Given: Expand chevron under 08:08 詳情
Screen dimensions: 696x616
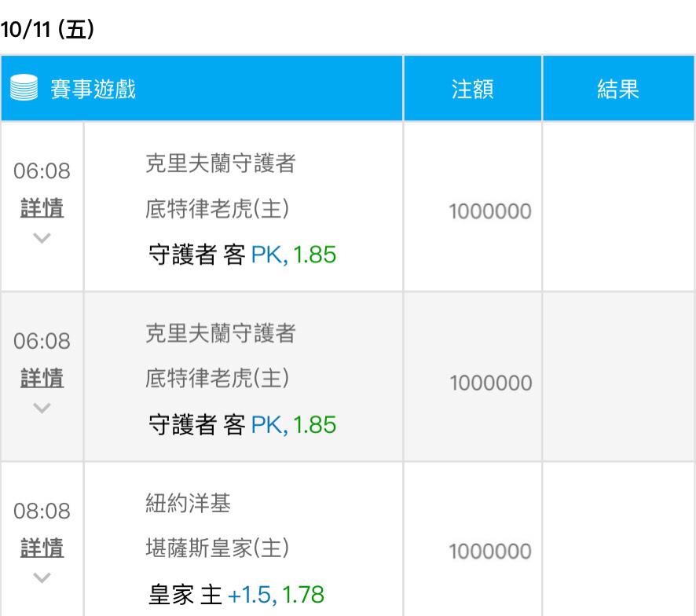Looking at the screenshot, I should click(x=42, y=577).
